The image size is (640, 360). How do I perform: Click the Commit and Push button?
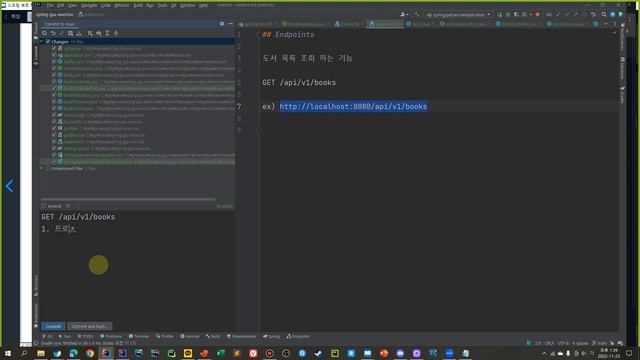pos(89,326)
